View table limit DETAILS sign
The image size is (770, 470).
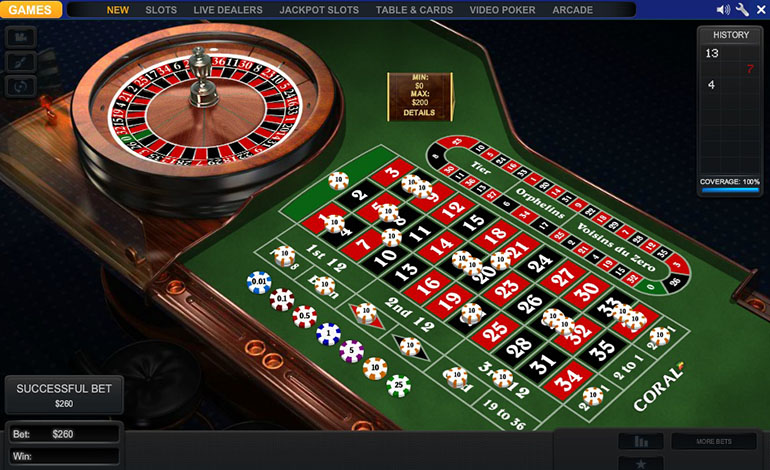pos(419,112)
